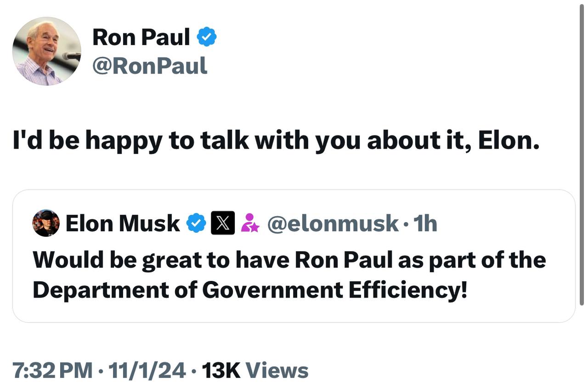Image resolution: width=588 pixels, height=392 pixels.
Task: Open the 13K Views count
Action: 255,370
